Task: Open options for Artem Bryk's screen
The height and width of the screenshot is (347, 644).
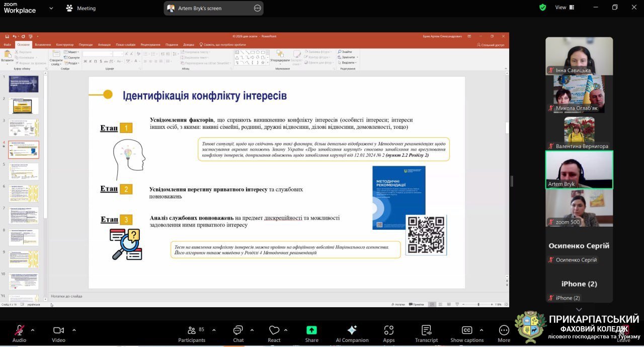Action: pos(257,8)
